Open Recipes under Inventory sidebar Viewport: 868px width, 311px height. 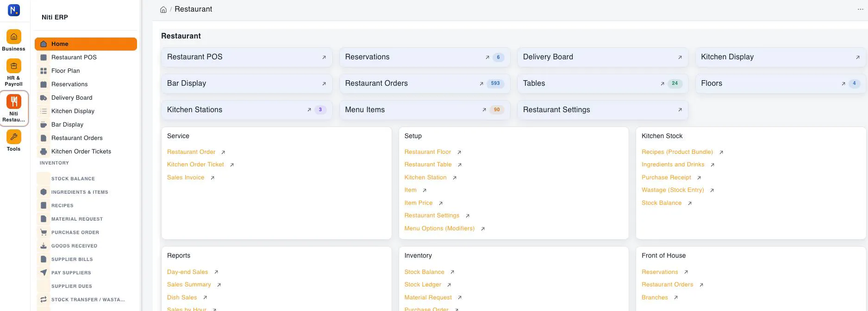(62, 205)
